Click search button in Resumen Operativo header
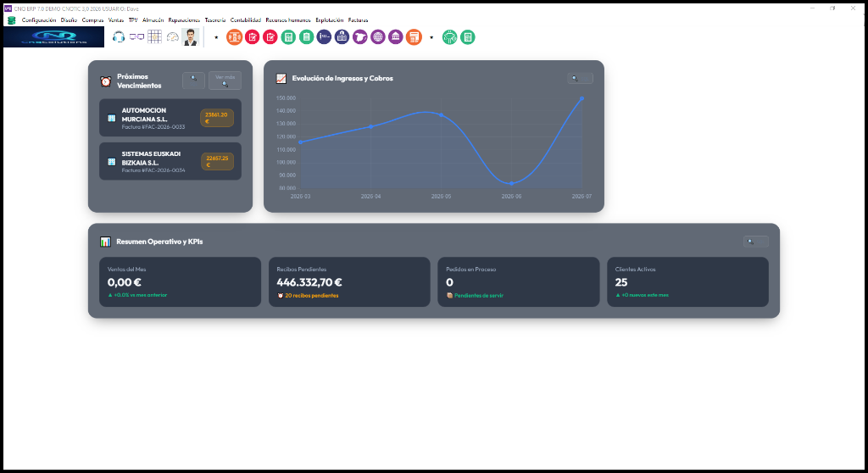Image resolution: width=868 pixels, height=473 pixels. pyautogui.click(x=755, y=242)
